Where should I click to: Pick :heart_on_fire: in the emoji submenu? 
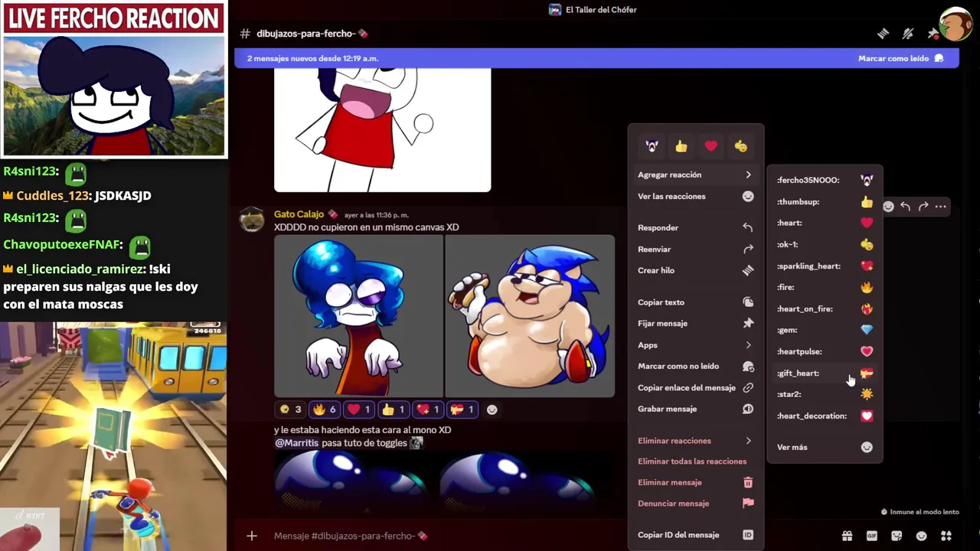[x=825, y=308]
